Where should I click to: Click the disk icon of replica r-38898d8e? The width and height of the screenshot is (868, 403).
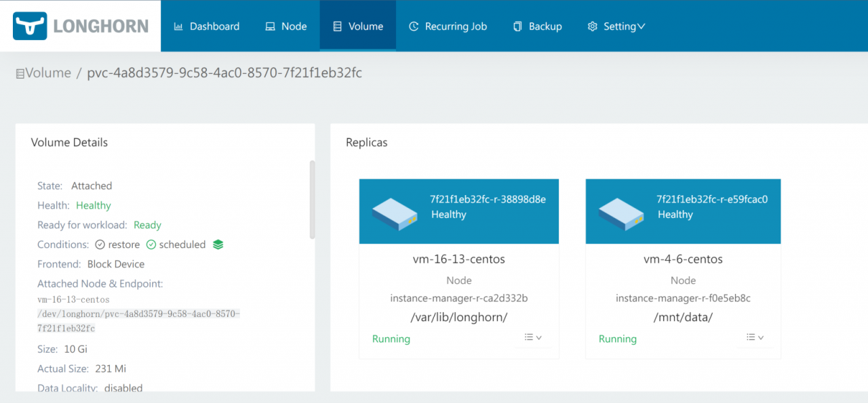tap(395, 213)
